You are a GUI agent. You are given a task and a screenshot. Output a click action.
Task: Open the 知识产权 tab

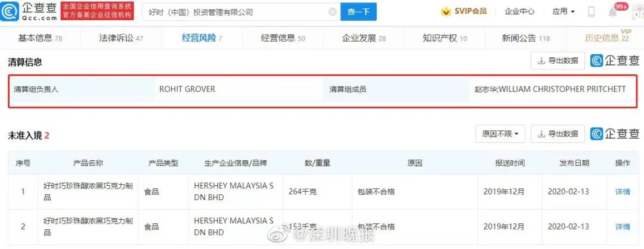[x=445, y=38]
